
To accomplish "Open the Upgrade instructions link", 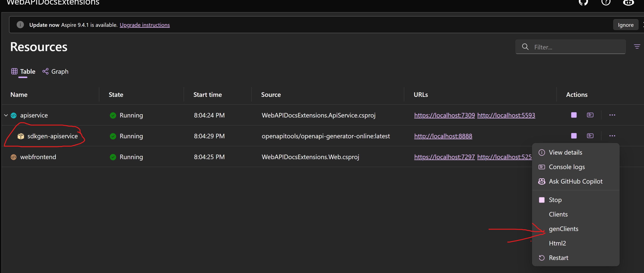I will pos(145,25).
